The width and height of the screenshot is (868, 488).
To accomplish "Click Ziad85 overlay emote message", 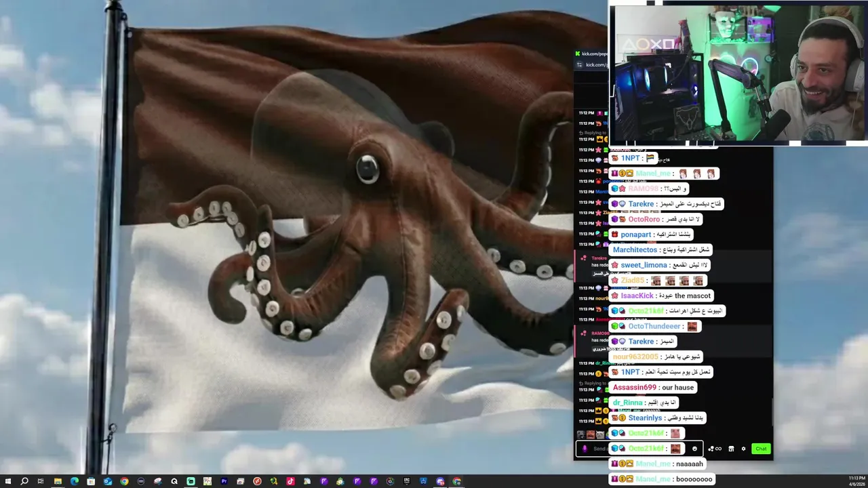I will [658, 280].
